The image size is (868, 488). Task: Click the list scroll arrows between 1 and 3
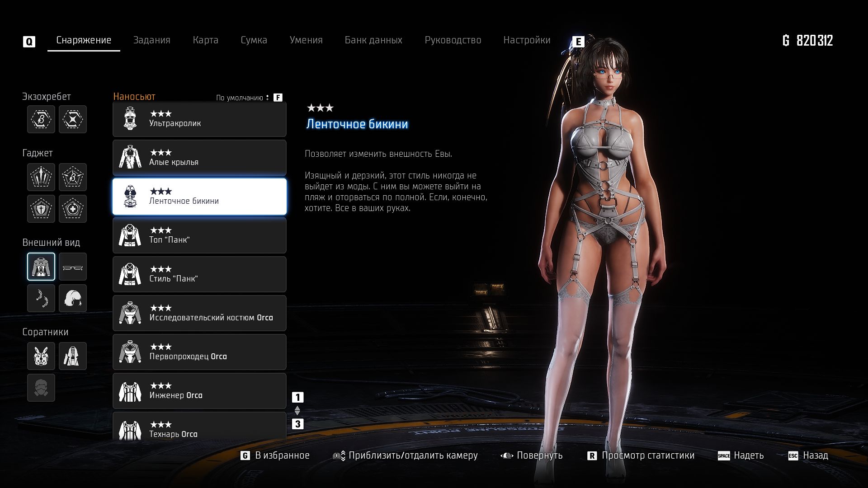(297, 410)
